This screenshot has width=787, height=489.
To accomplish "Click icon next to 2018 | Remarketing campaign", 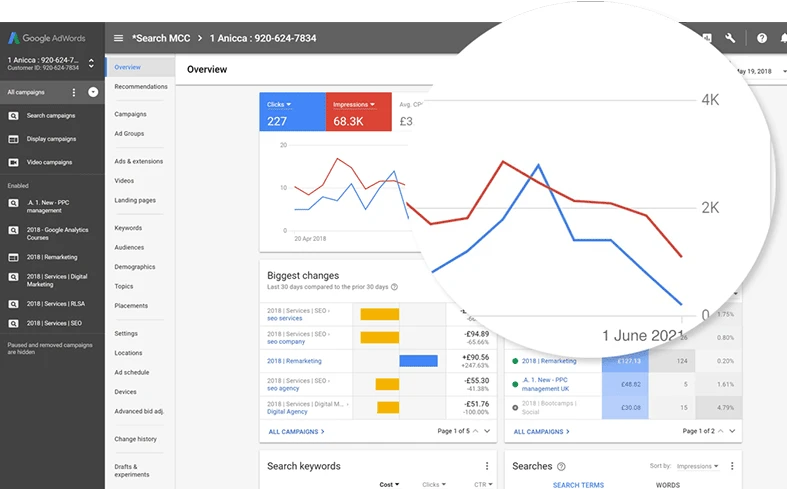I will click(x=14, y=258).
